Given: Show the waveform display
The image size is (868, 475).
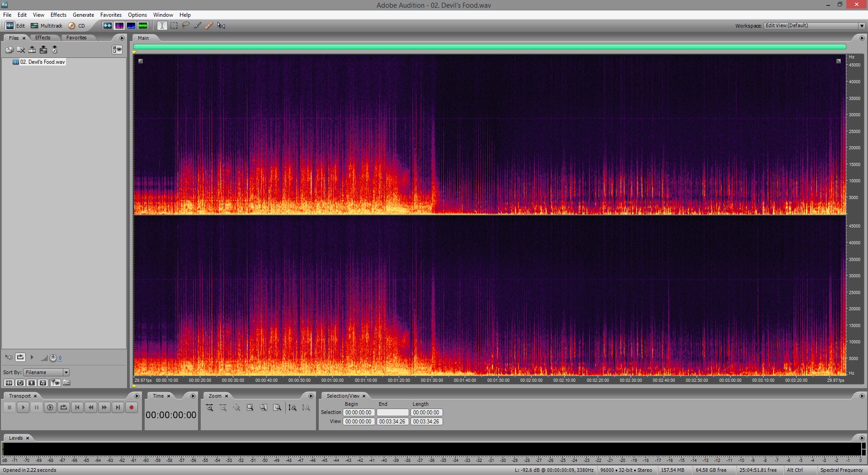Looking at the screenshot, I should [x=107, y=26].
